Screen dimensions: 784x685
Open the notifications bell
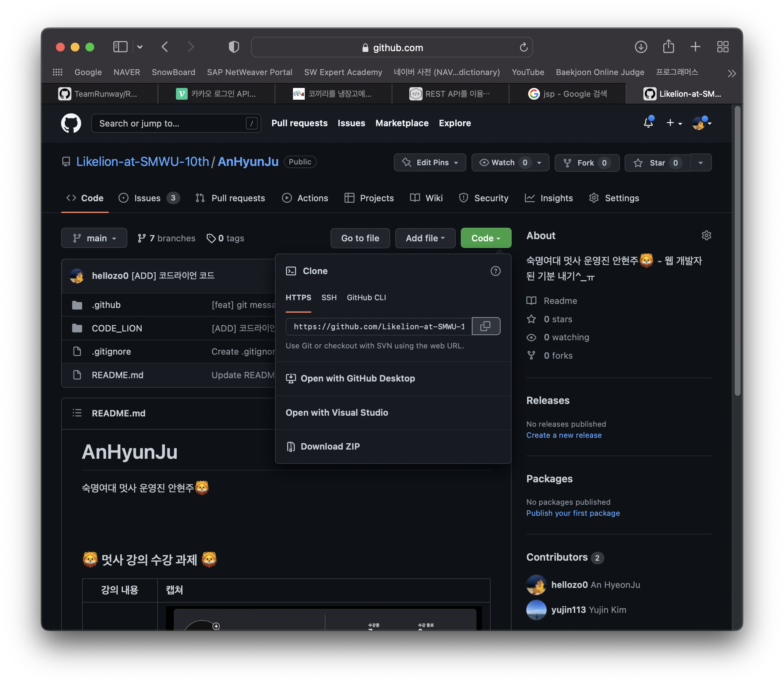pos(648,123)
